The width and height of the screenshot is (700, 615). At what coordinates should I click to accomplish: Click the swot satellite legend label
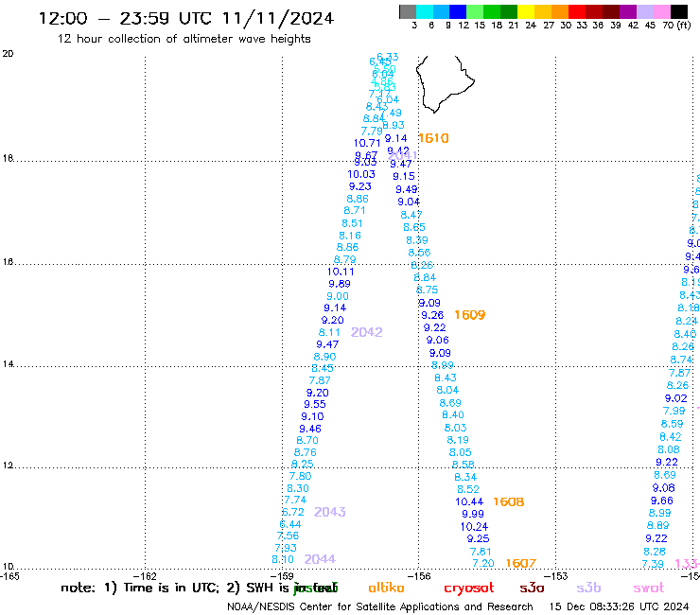(649, 589)
